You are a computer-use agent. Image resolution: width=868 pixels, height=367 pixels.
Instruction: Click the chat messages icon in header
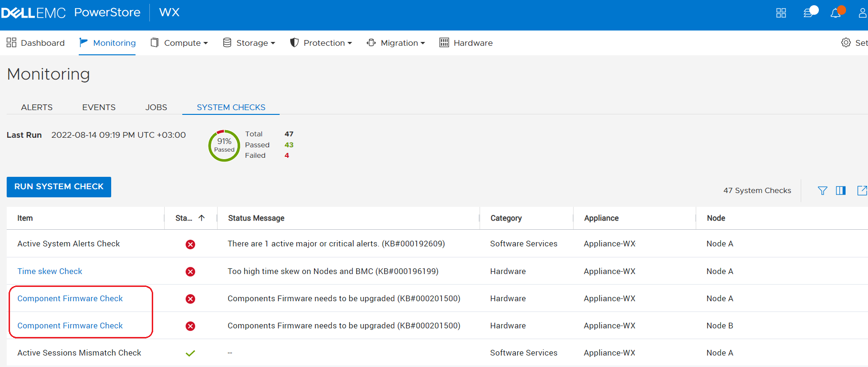(808, 13)
